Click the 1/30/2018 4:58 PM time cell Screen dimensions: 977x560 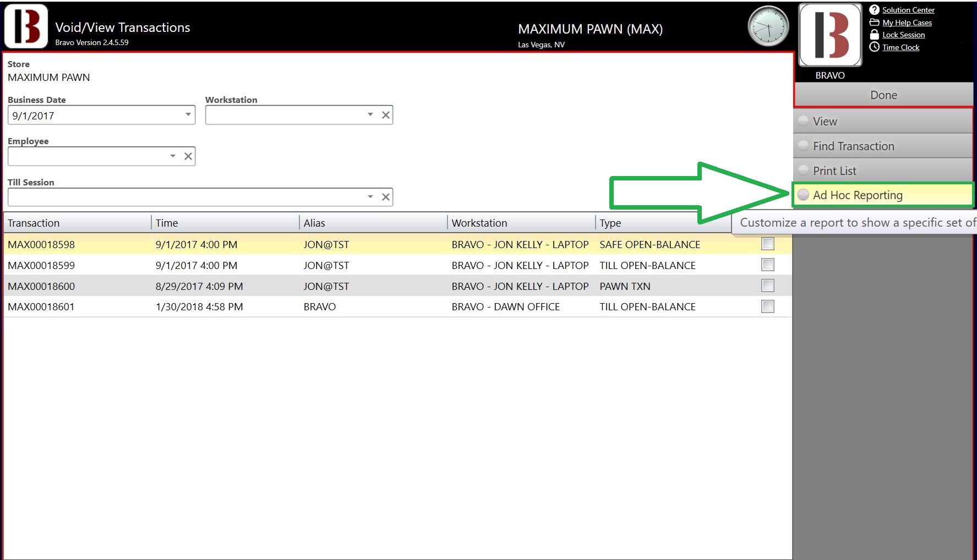click(199, 306)
